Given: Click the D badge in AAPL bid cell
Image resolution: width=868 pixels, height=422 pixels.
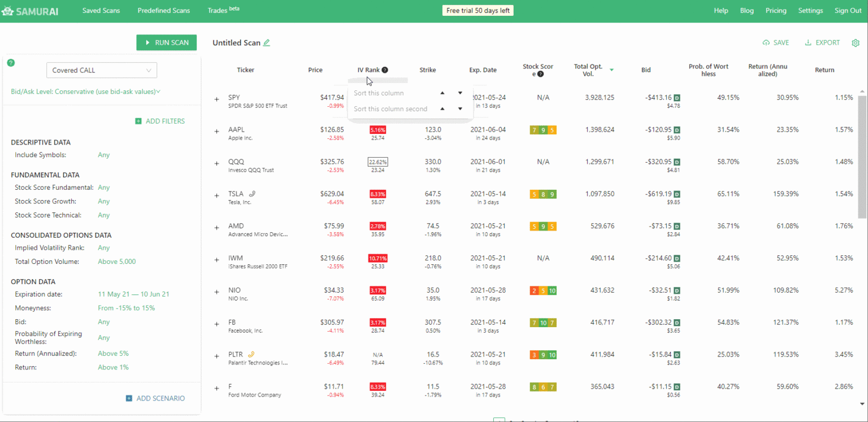Looking at the screenshot, I should click(x=677, y=130).
